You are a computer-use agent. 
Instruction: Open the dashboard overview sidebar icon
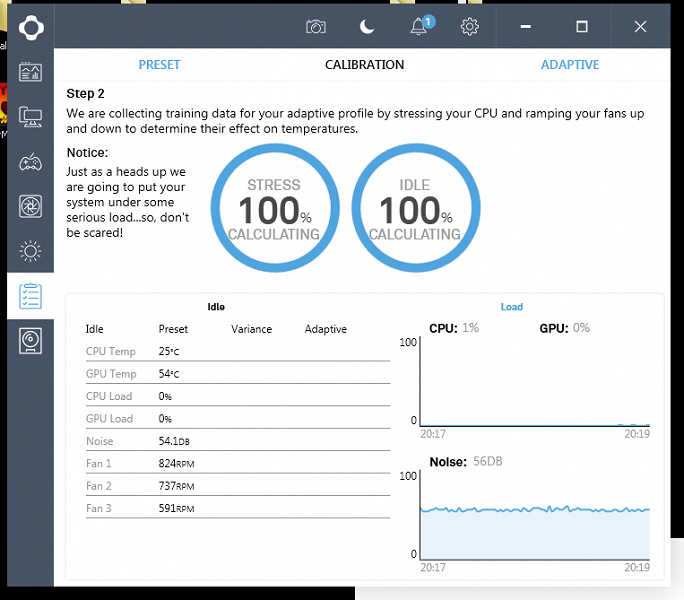pos(31,72)
